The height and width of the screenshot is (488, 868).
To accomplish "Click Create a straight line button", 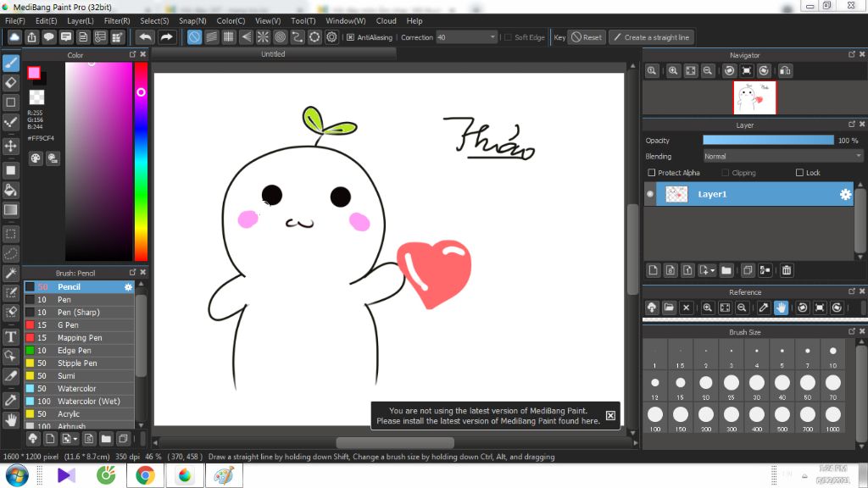I will tap(652, 37).
